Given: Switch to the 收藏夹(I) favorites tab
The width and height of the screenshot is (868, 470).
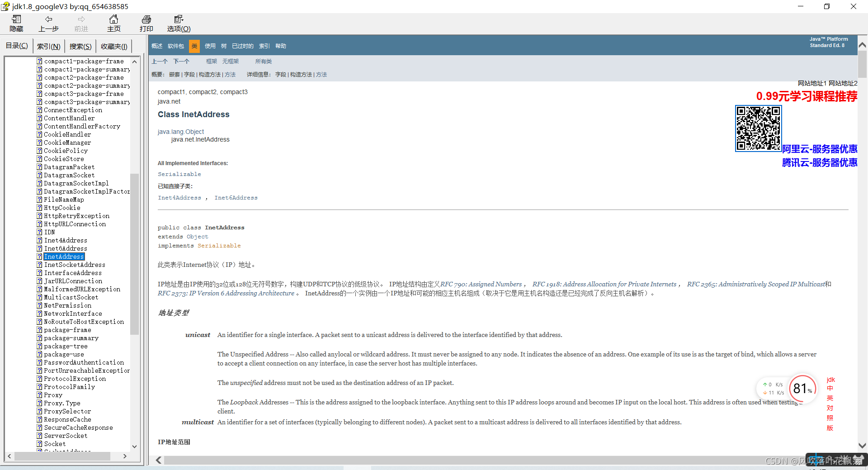Looking at the screenshot, I should coord(114,46).
